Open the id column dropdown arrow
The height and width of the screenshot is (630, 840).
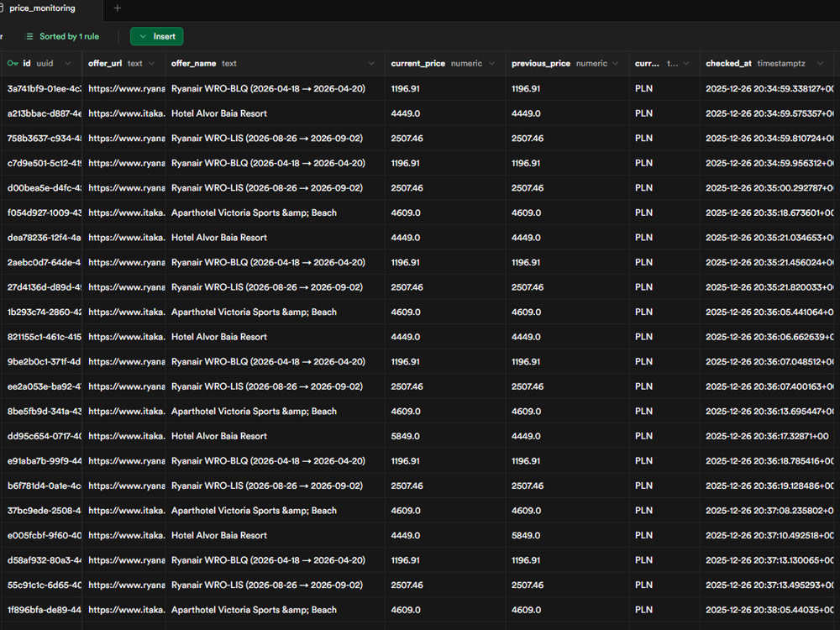67,63
